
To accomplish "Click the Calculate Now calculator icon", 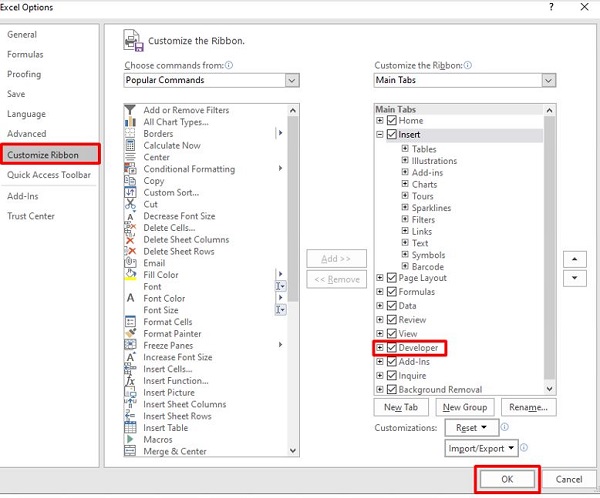I will (130, 145).
